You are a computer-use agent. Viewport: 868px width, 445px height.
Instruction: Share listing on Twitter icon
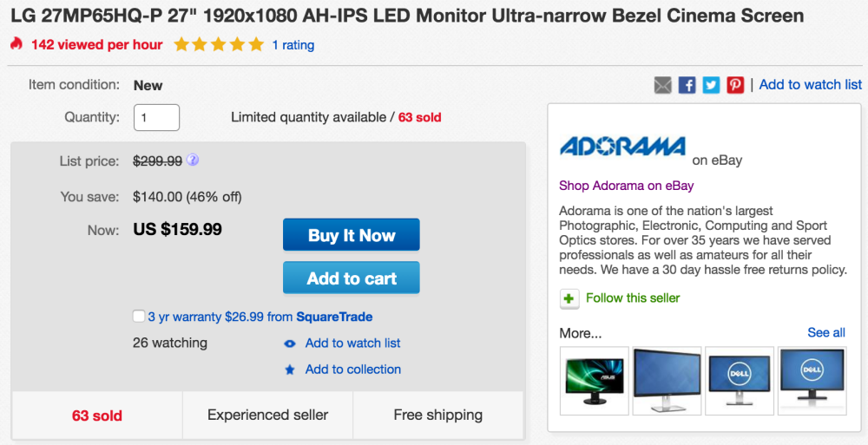click(x=712, y=85)
